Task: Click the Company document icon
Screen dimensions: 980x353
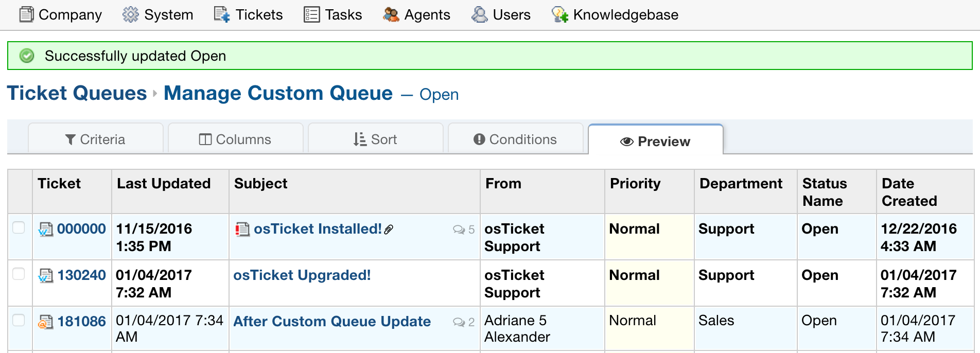Action: tap(26, 14)
